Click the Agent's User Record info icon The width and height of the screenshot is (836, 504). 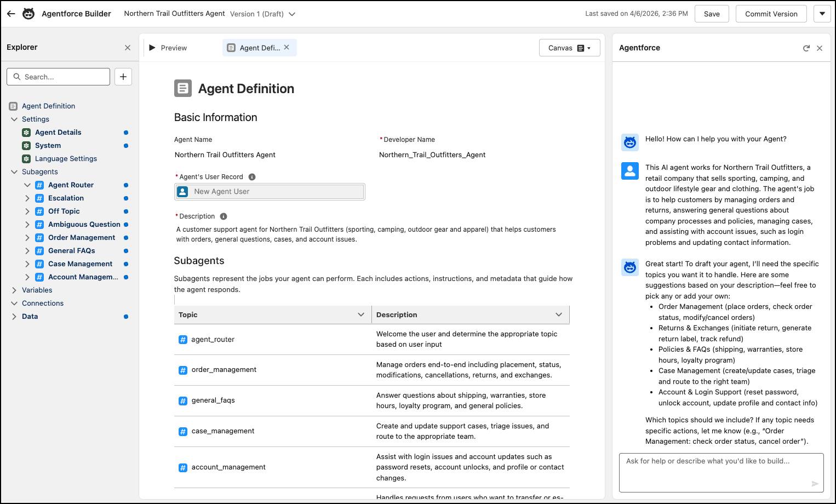click(252, 177)
